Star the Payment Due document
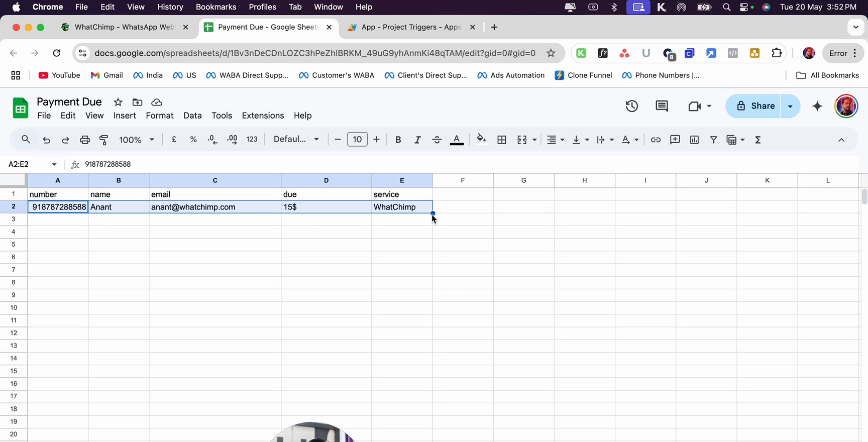Screen dimensions: 868x442 click(118, 102)
